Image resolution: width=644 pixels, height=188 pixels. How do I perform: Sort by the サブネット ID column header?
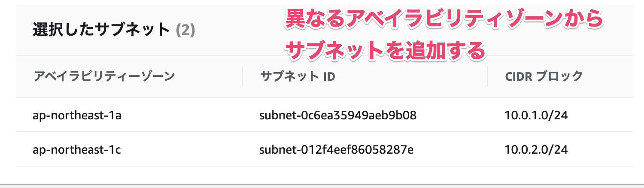(298, 76)
